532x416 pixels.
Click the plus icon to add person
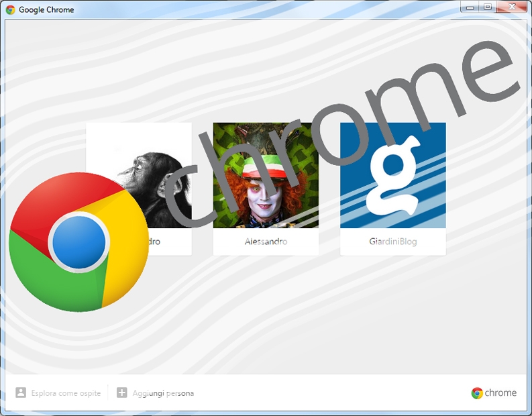point(122,393)
